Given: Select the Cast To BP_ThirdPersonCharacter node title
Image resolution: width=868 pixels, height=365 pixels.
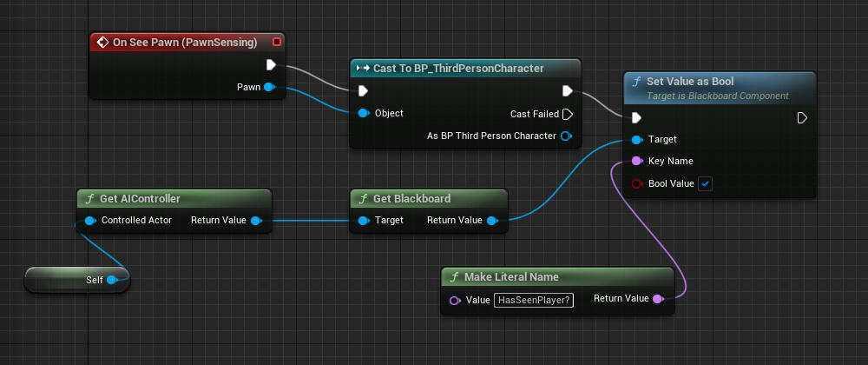Looking at the screenshot, I should pyautogui.click(x=458, y=68).
